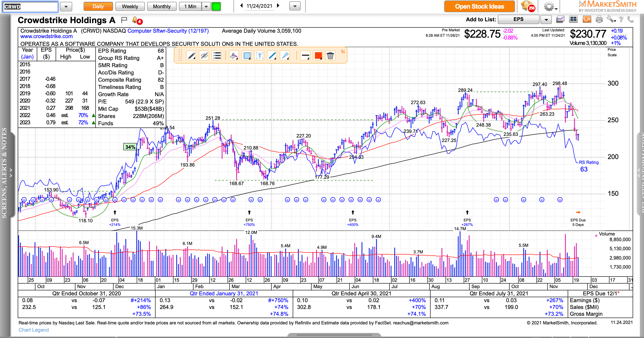Image resolution: width=644 pixels, height=338 pixels.
Task: Select the pencil drawing tool
Action: pos(191,55)
